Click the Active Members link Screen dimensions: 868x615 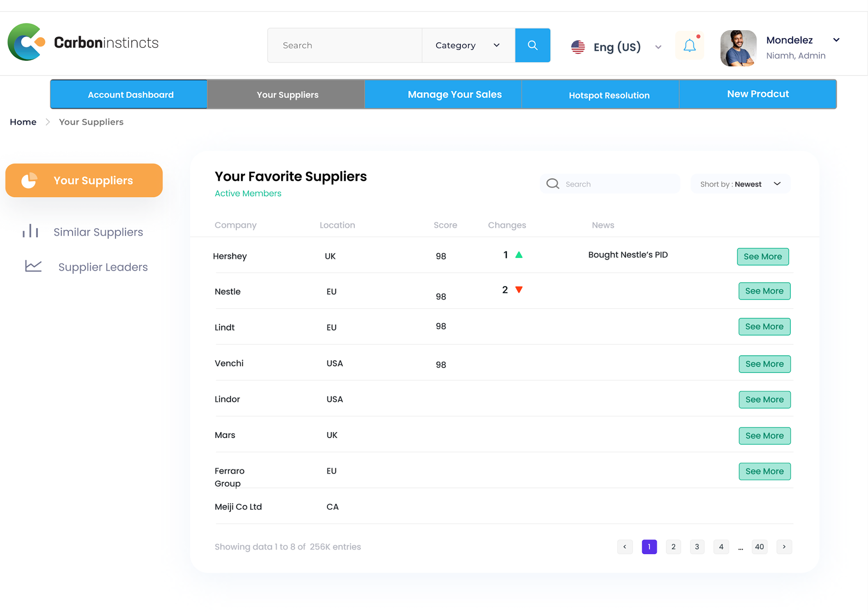click(248, 193)
